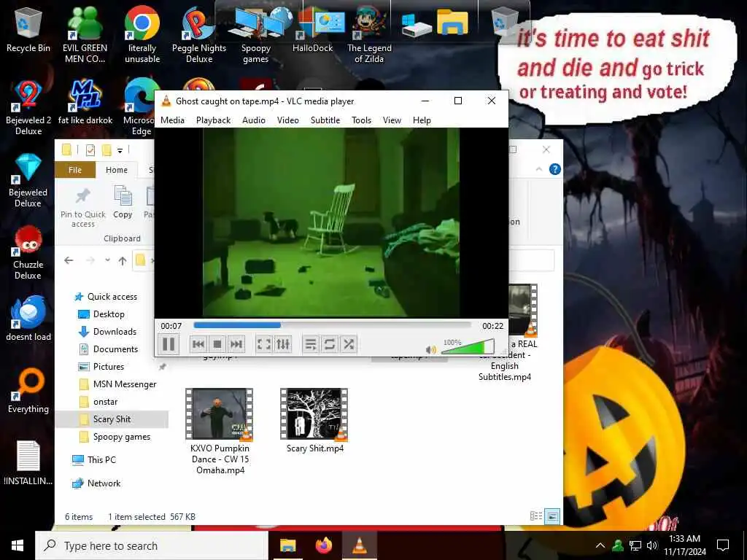Open the Subtitle menu
The image size is (747, 560).
[325, 120]
